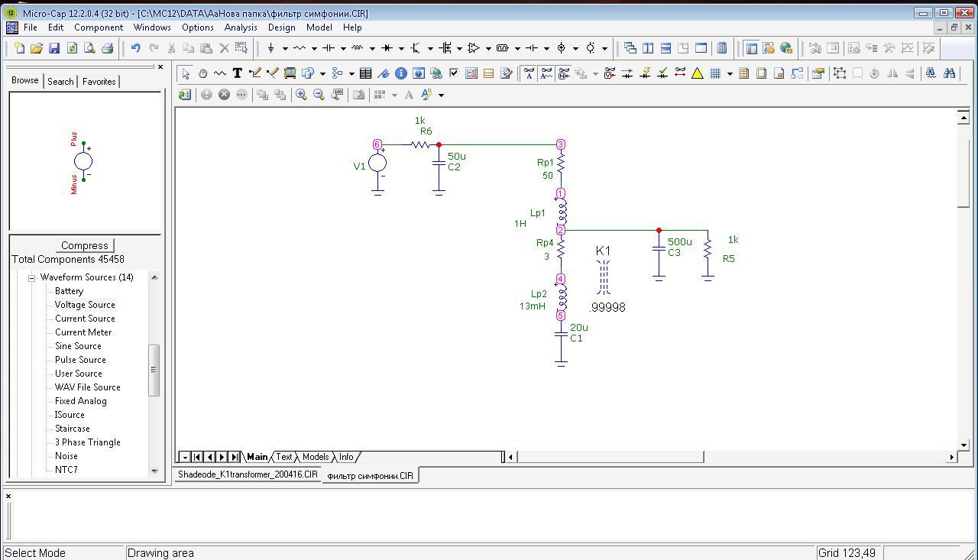The image size is (978, 560).
Task: Open the grid options dropdown arrow
Action: pyautogui.click(x=730, y=73)
